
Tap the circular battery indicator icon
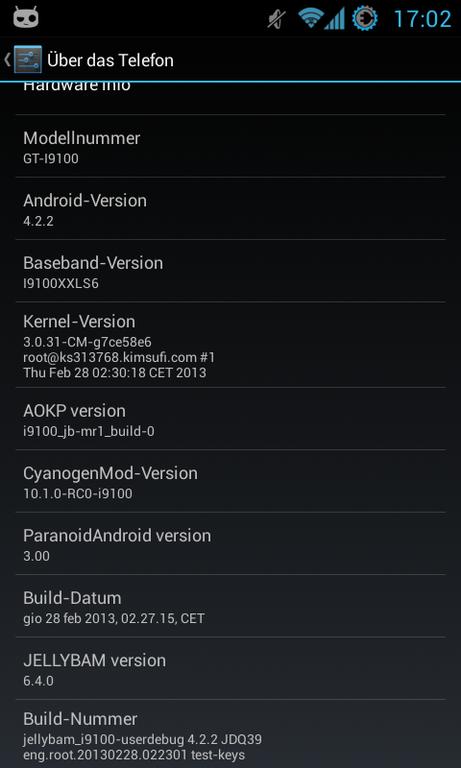[x=365, y=19]
